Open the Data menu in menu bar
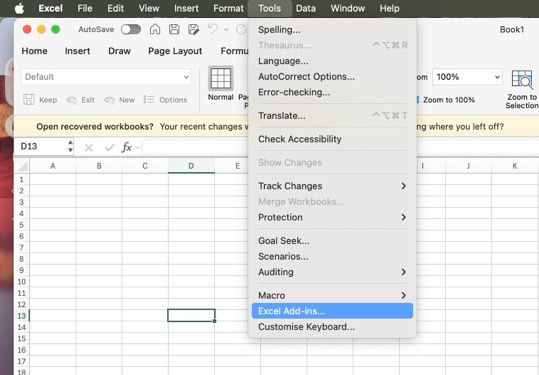Screen dimensions: 539x375 coord(306,8)
